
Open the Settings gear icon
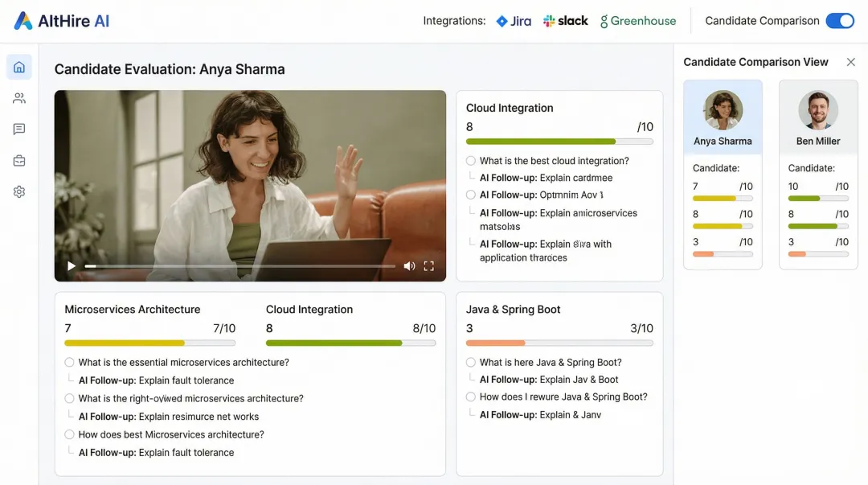19,191
